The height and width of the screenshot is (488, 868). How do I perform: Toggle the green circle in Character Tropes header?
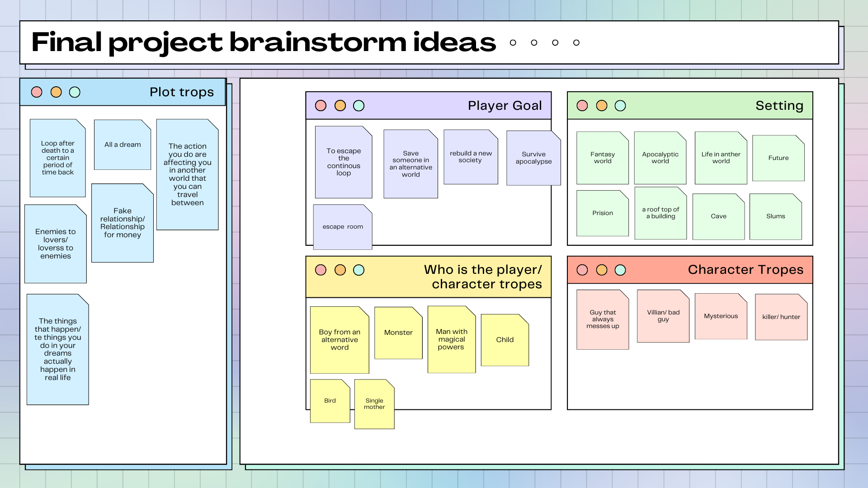tap(620, 270)
